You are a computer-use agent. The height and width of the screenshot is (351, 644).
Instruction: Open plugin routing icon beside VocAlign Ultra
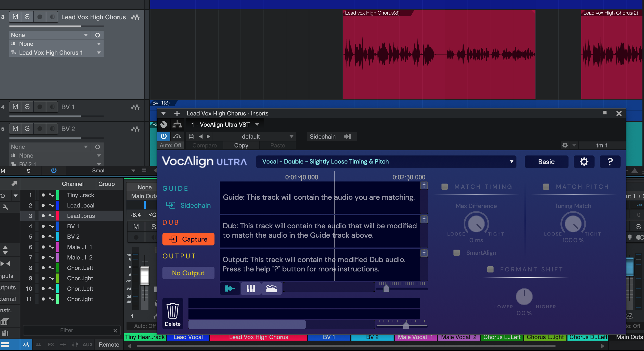click(177, 125)
